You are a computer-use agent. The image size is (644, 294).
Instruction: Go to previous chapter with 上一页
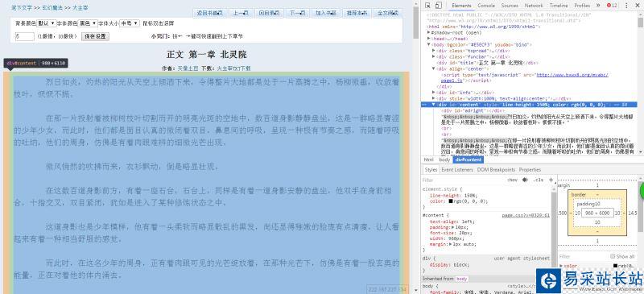coord(241,13)
